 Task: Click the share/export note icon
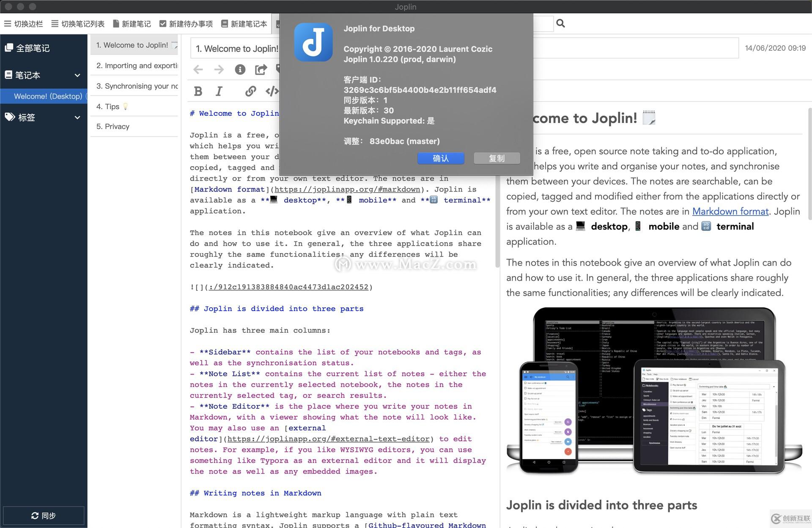261,70
